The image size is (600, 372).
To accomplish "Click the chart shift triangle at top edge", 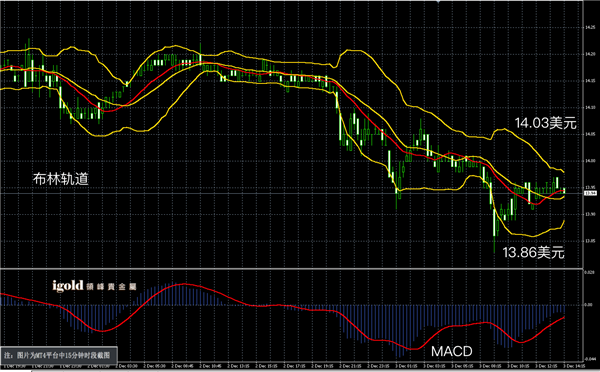I will tap(439, 2).
